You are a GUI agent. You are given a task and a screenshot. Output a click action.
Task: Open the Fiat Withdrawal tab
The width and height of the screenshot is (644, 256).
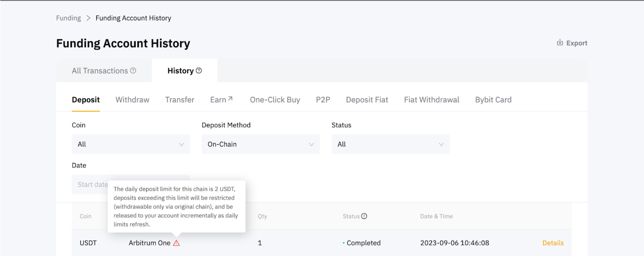431,100
